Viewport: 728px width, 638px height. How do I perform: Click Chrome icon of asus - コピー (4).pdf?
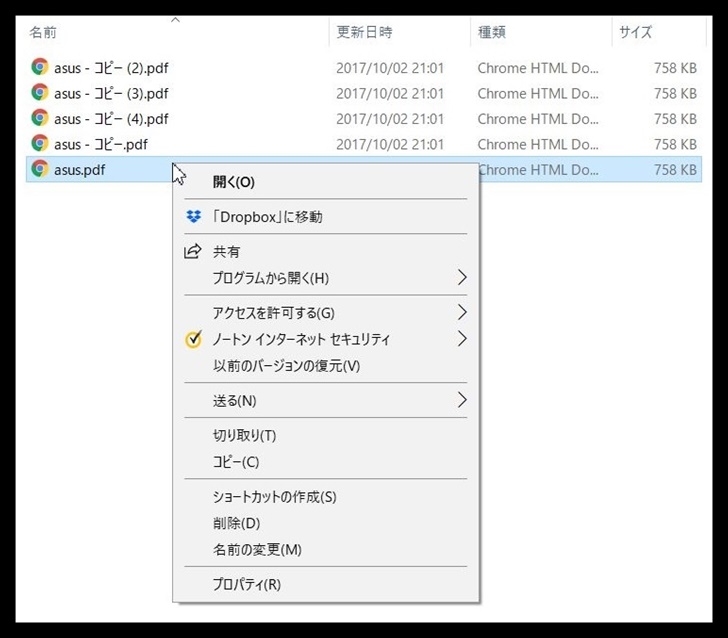[40, 118]
